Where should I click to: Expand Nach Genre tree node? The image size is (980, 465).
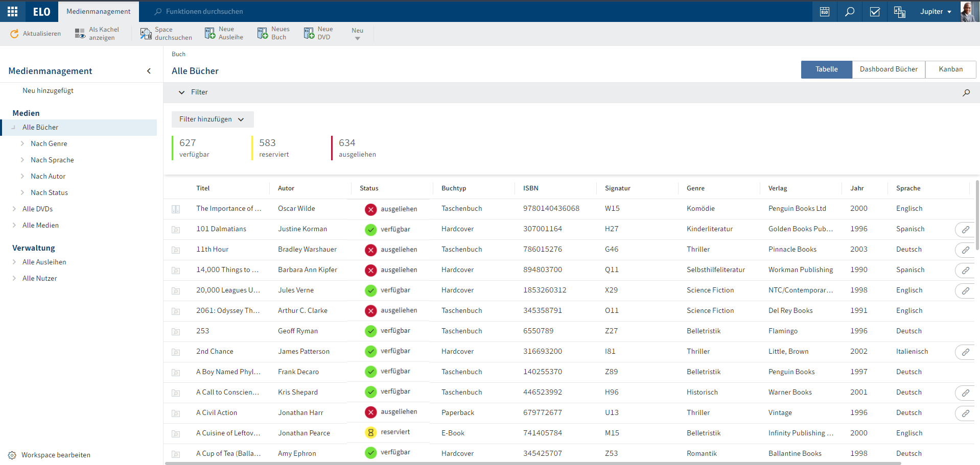(x=22, y=143)
